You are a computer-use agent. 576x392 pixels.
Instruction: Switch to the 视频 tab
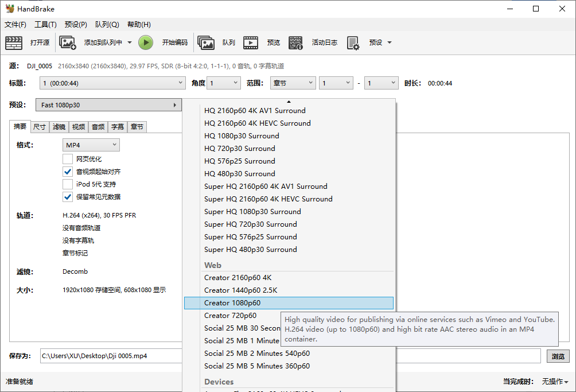pos(79,127)
